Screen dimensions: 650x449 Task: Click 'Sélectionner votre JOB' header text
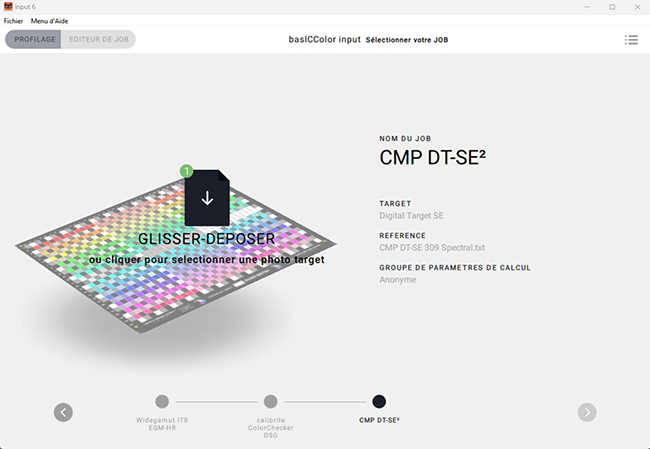click(407, 40)
